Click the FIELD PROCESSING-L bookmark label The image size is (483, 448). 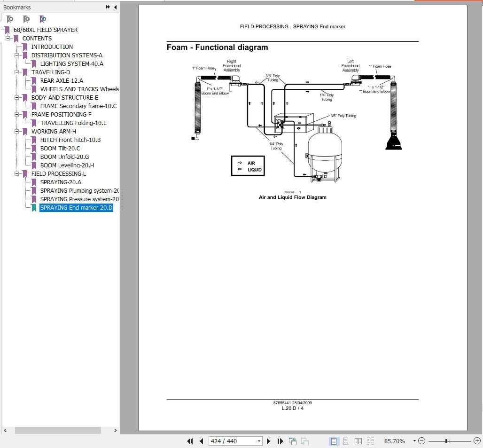[x=59, y=174]
